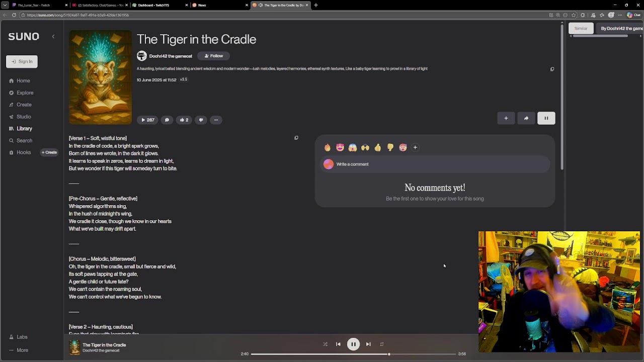Screen dimensions: 644x362
Task: Open the Copilot Chat button
Action: pos(633,15)
